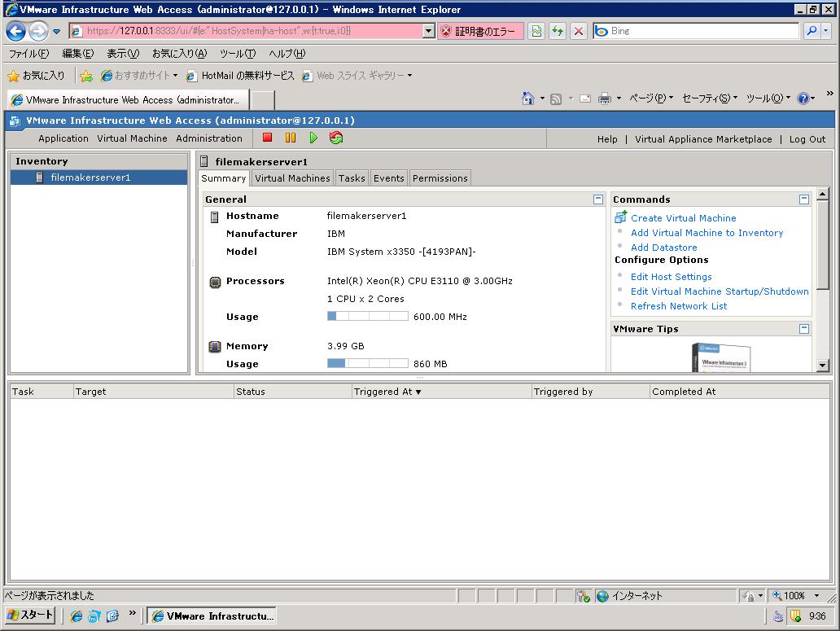Click the Home page icon
Viewport: 840px width, 631px height.
tap(527, 99)
